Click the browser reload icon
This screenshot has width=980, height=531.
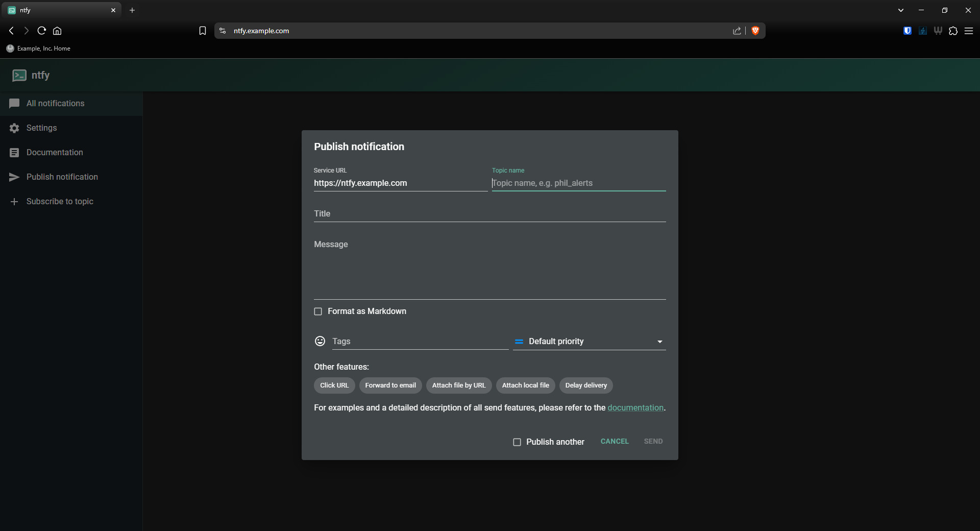point(42,31)
